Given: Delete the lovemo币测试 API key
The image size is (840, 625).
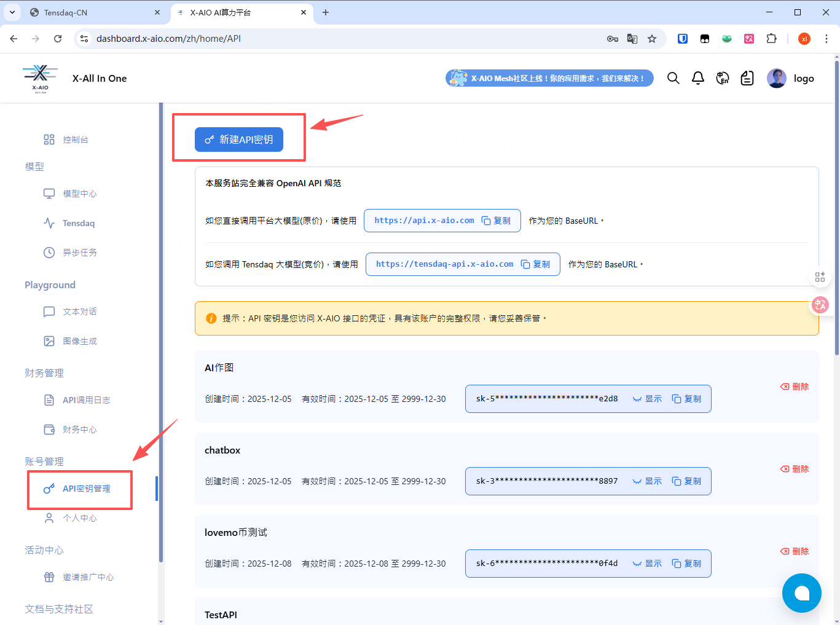Looking at the screenshot, I should [x=795, y=551].
